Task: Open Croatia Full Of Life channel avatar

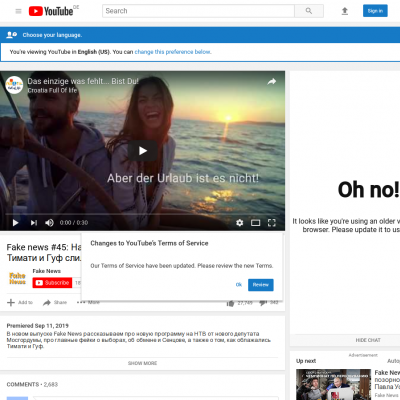Action: point(14,85)
